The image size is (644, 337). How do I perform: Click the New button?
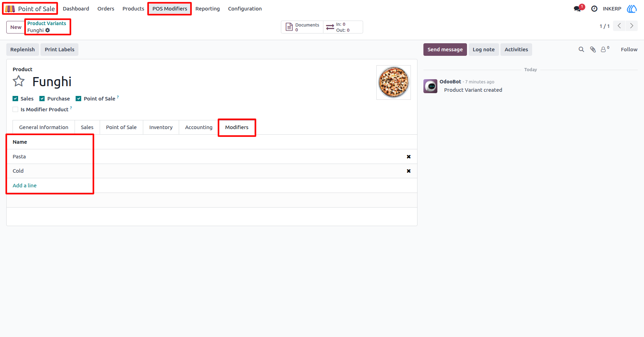pos(16,27)
